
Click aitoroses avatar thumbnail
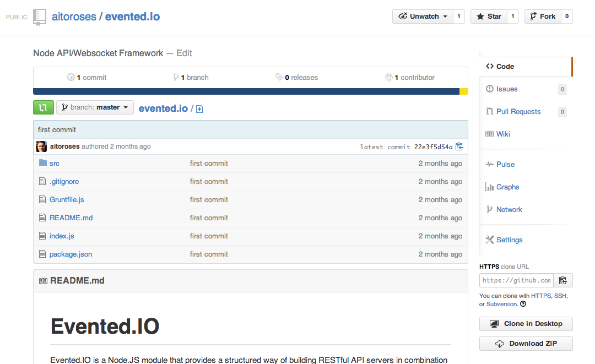(41, 146)
